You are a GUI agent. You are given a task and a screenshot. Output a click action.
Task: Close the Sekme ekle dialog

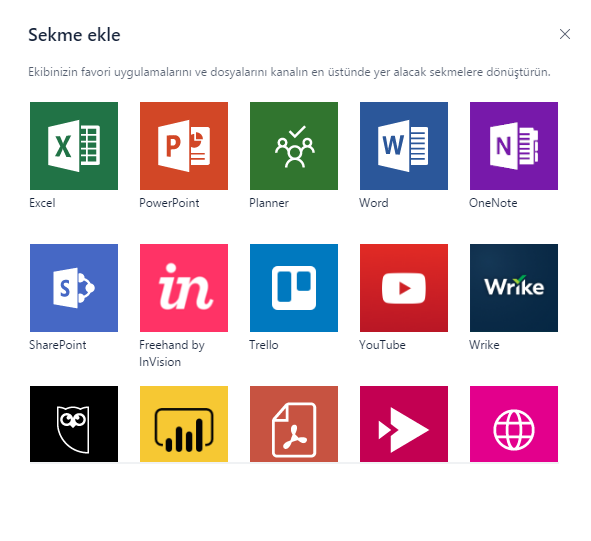click(565, 34)
